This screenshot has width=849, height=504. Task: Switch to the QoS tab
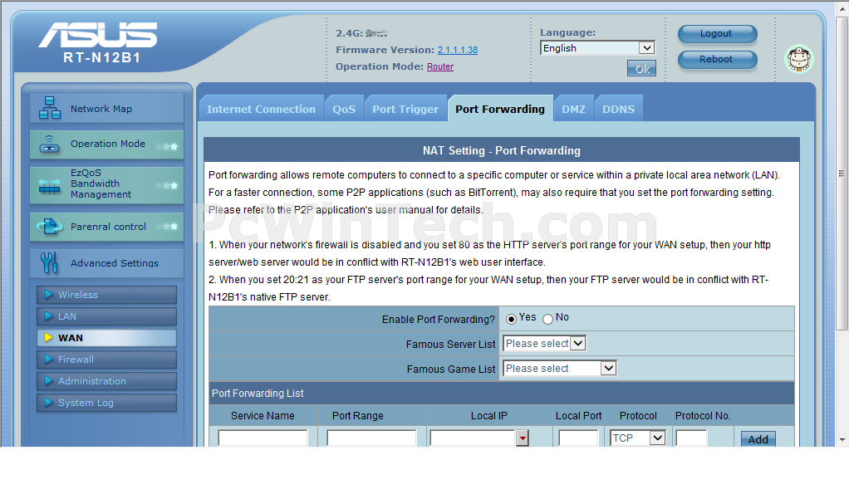coord(344,109)
